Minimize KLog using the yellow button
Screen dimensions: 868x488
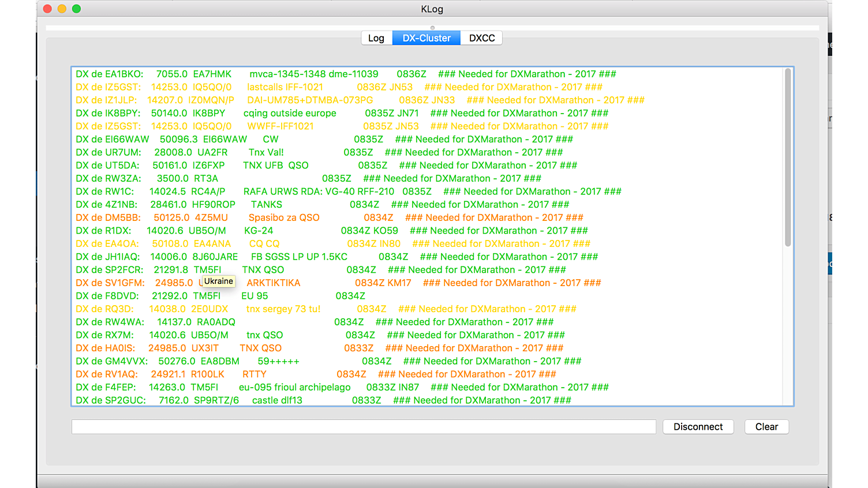pos(62,9)
